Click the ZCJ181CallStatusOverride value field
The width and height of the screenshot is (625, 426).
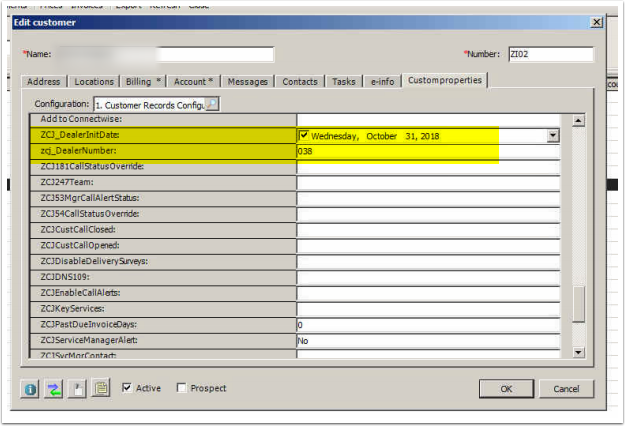coord(428,167)
